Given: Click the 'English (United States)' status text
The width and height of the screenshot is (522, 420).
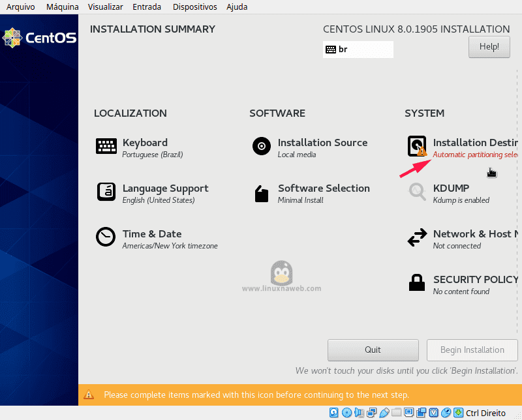Looking at the screenshot, I should 159,200.
